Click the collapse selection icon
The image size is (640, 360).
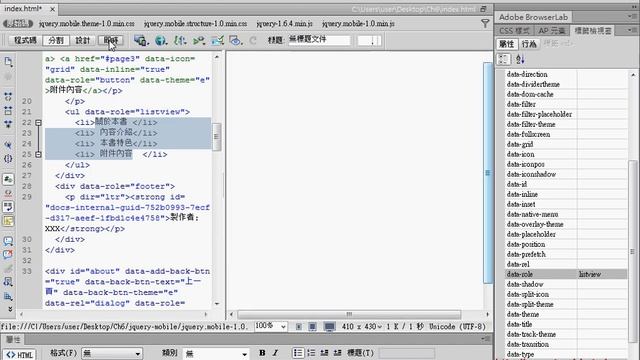[x=8, y=110]
